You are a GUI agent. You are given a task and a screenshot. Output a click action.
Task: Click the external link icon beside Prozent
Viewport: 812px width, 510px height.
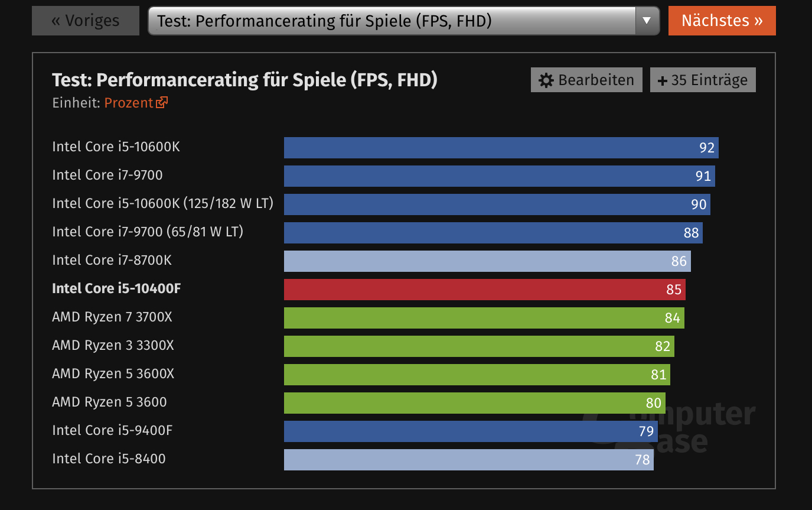tap(162, 103)
